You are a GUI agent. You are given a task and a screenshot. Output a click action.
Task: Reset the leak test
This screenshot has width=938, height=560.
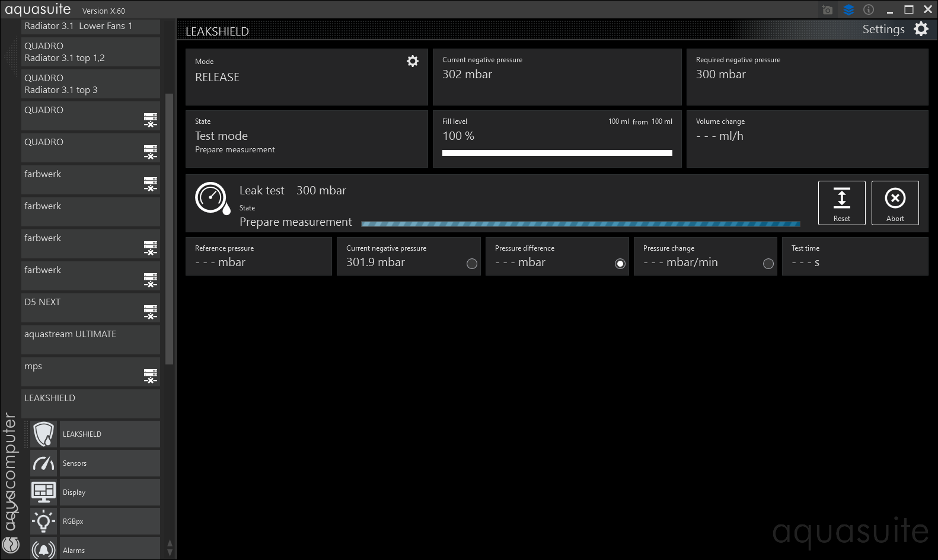tap(842, 203)
